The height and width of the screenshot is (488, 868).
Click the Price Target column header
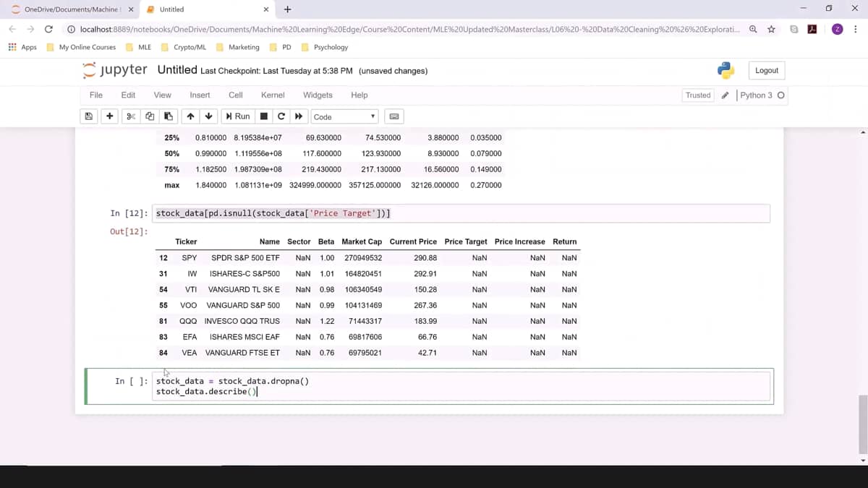(466, 241)
